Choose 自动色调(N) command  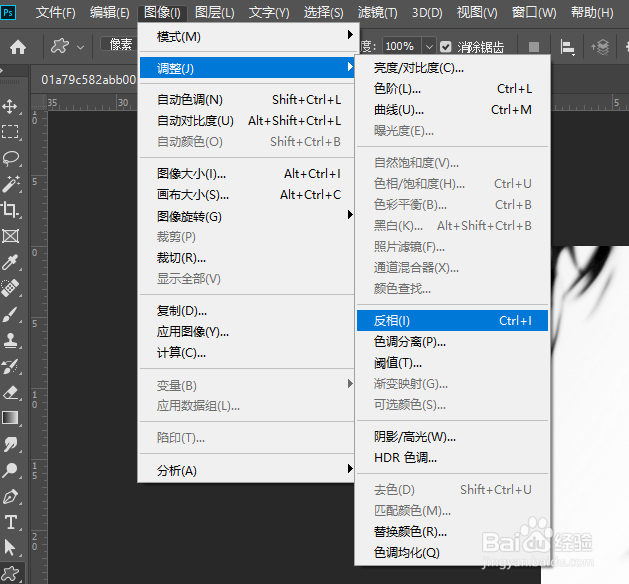247,99
